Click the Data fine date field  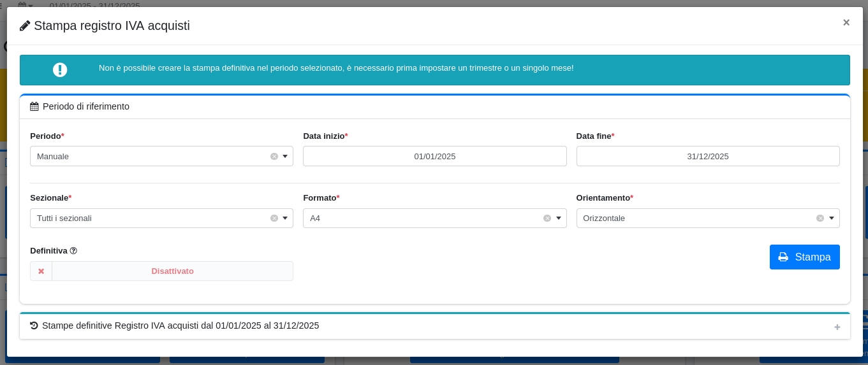coord(707,157)
